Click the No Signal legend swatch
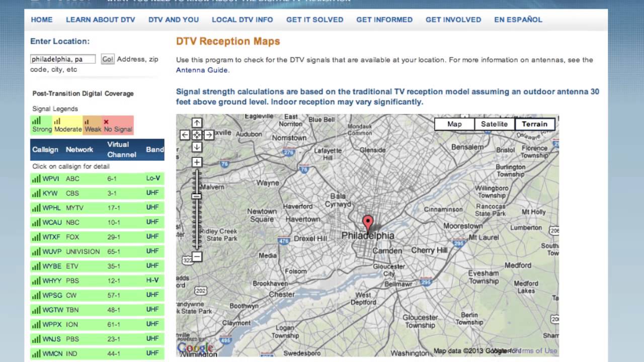 pyautogui.click(x=118, y=125)
